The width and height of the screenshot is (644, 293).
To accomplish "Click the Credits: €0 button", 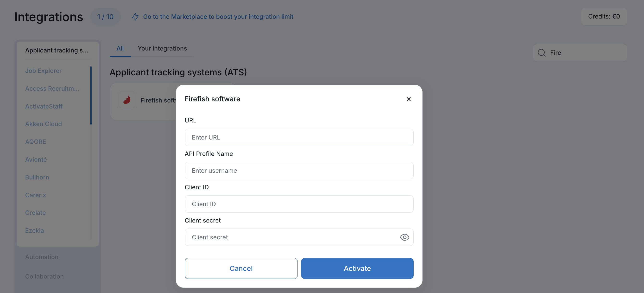I will point(604,17).
